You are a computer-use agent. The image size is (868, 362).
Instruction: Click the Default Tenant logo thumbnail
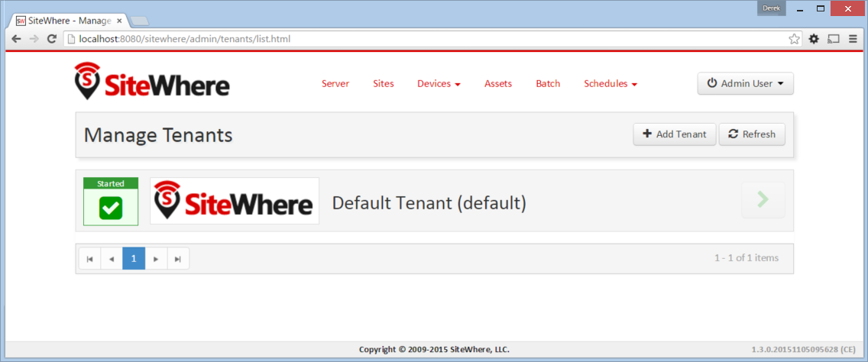pos(235,201)
